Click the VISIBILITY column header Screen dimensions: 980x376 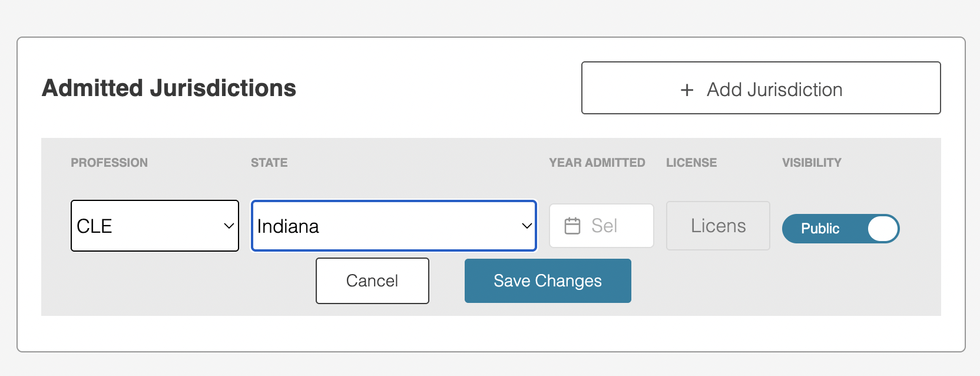point(812,163)
